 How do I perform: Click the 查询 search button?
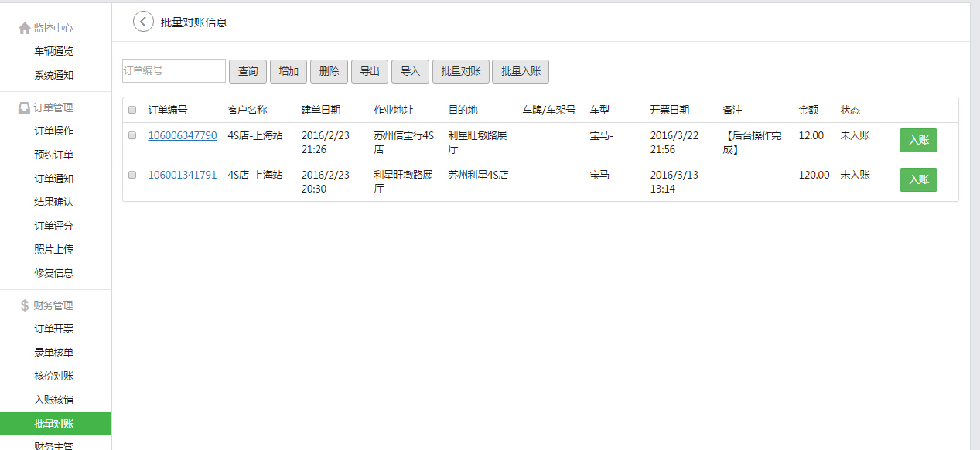tap(248, 71)
